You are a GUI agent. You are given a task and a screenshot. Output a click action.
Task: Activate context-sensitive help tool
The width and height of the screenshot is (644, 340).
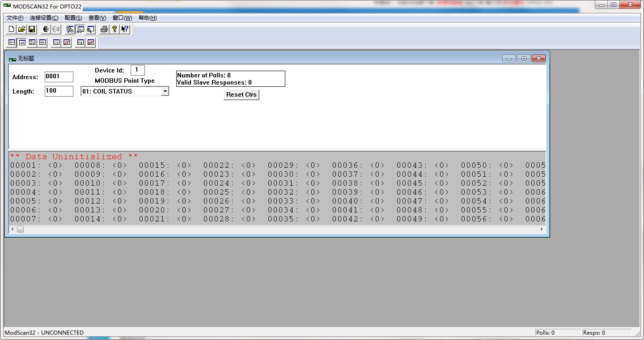pyautogui.click(x=124, y=29)
